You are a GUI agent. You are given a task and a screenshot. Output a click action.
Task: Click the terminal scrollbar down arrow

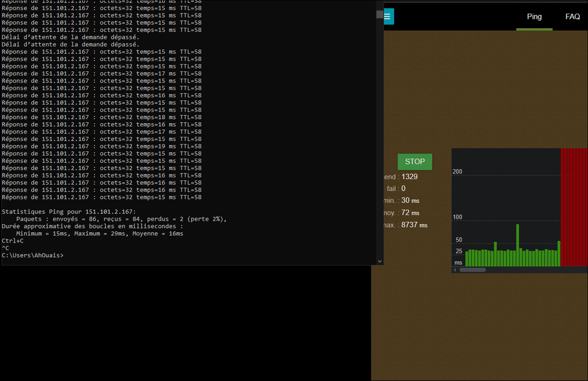point(379,261)
